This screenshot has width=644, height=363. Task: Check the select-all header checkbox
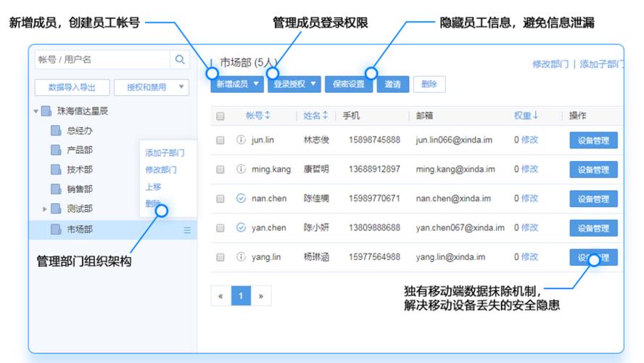click(x=220, y=116)
